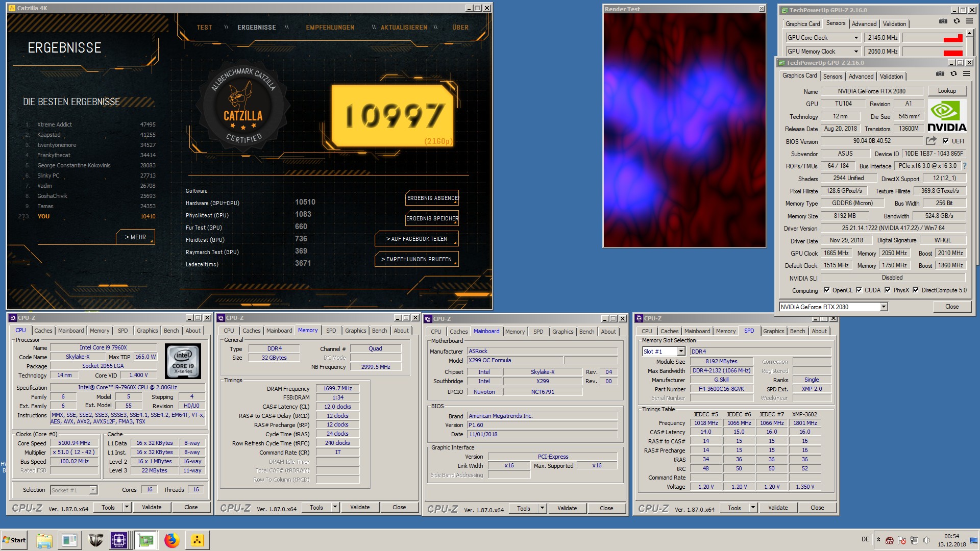The image size is (980, 551).
Task: Click ERGEBNIS ABSENDEN button
Action: pyautogui.click(x=432, y=198)
